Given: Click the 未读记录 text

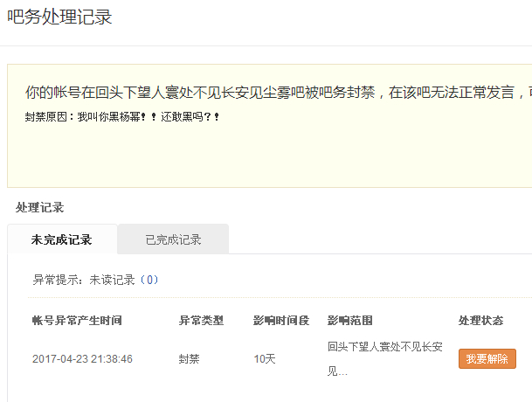Looking at the screenshot, I should 112,281.
